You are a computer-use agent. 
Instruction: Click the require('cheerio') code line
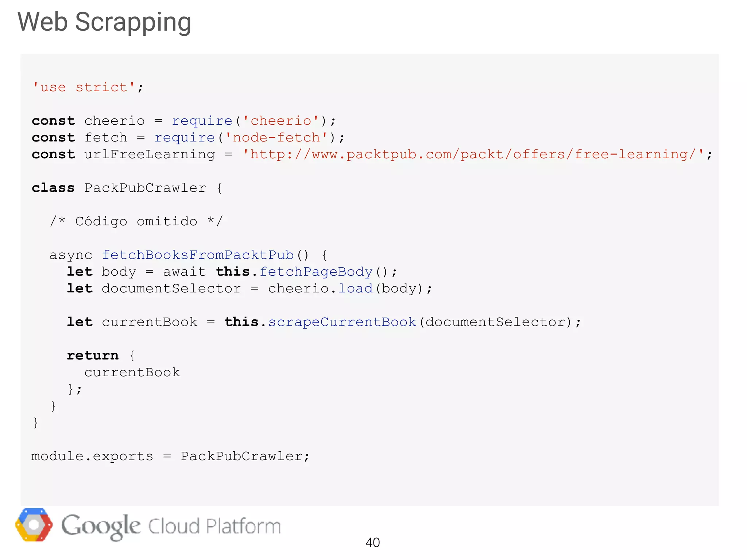184,121
